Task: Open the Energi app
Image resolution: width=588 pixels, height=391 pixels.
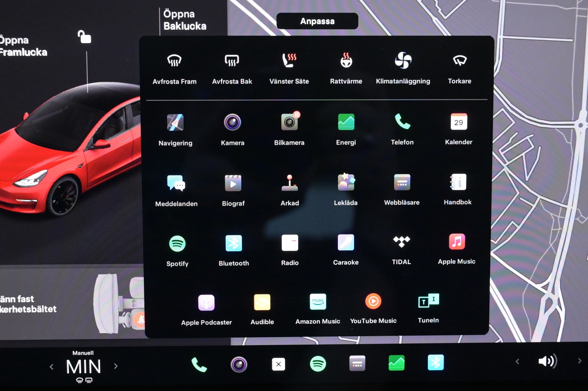Action: [346, 129]
